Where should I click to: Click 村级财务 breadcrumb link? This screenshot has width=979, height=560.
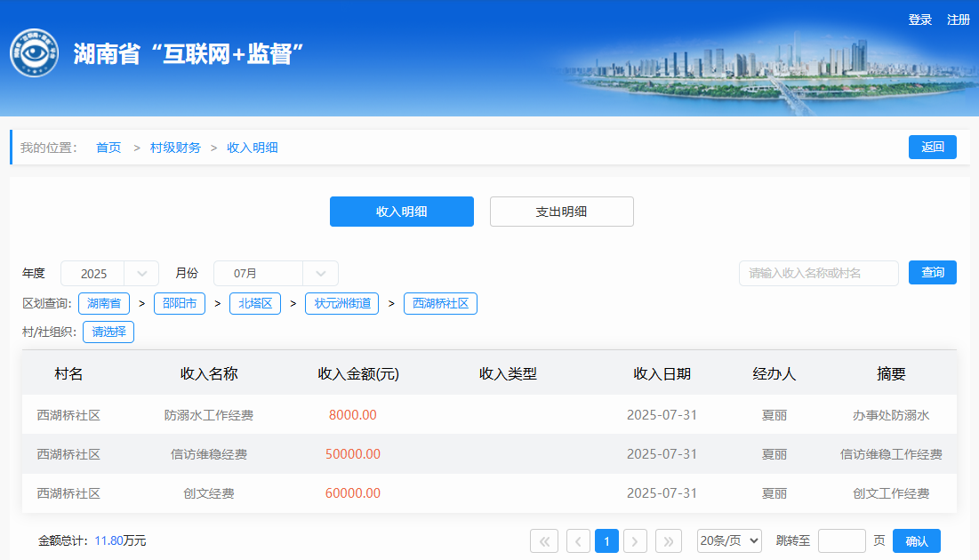pos(175,148)
